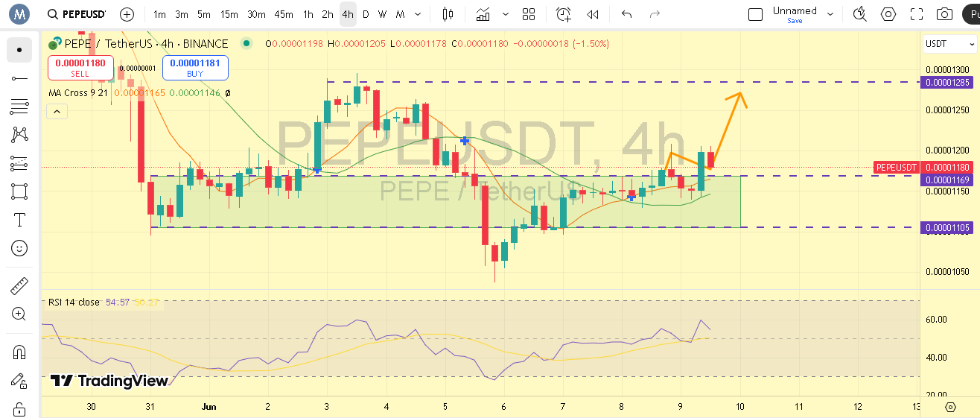The width and height of the screenshot is (980, 418).
Task: Open the emoji icons tool
Action: coord(19,248)
